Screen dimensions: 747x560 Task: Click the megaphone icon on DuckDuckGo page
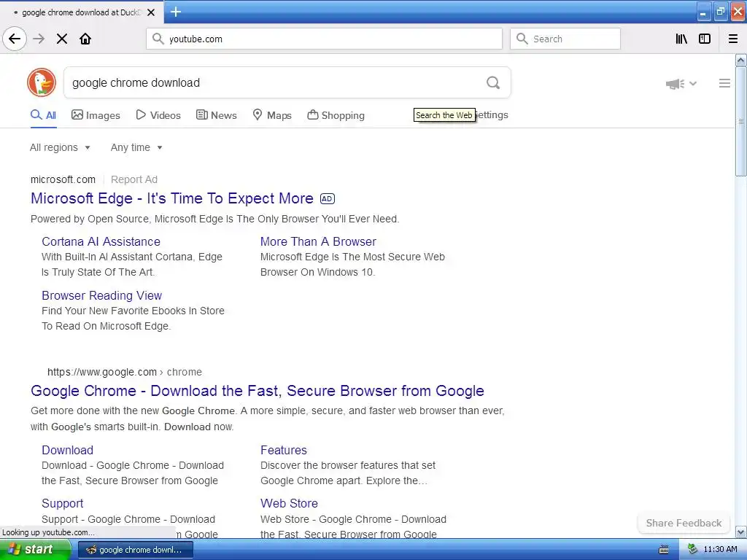[x=675, y=84]
